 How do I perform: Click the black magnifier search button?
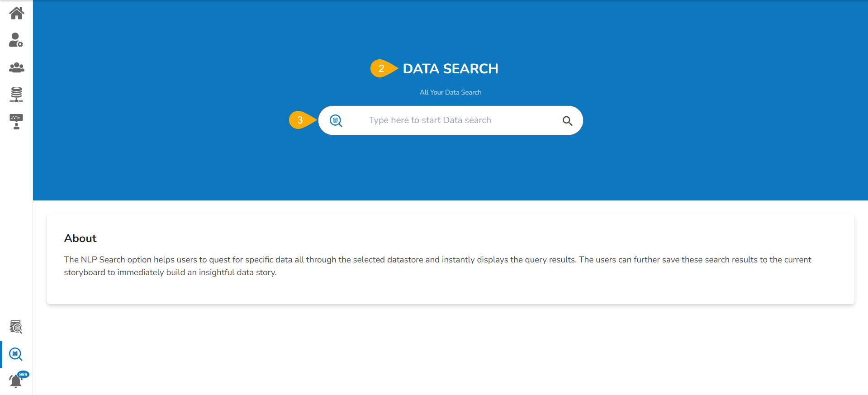click(567, 121)
